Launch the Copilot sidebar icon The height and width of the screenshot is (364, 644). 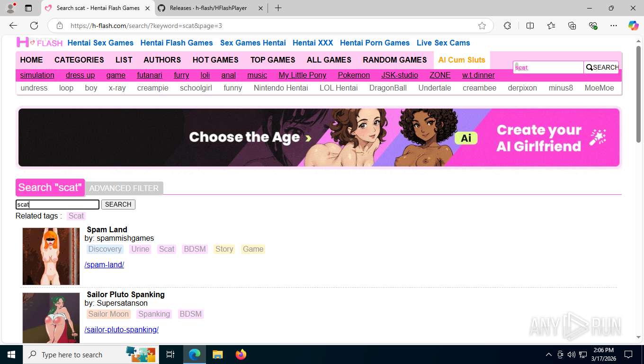(633, 26)
